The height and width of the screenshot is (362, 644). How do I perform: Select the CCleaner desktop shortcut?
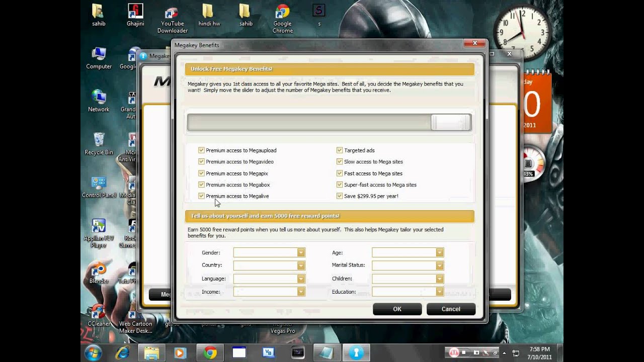[99, 315]
